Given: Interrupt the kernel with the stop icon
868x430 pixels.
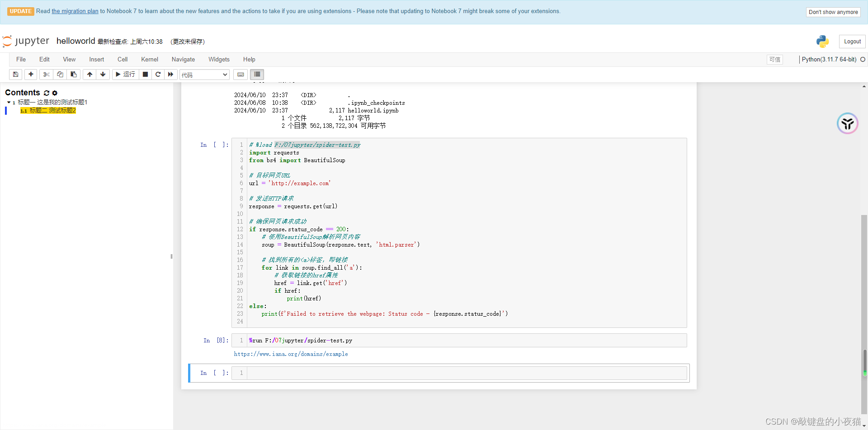Looking at the screenshot, I should (145, 75).
